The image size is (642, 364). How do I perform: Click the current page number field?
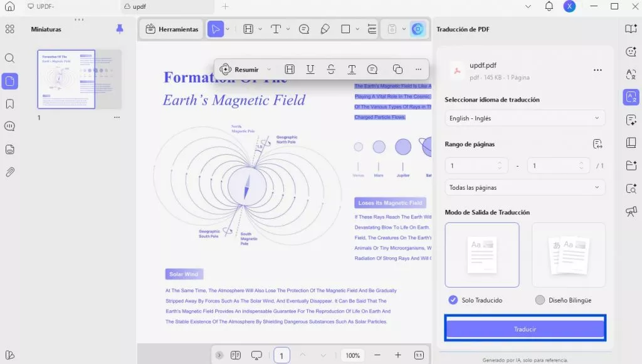(x=282, y=355)
